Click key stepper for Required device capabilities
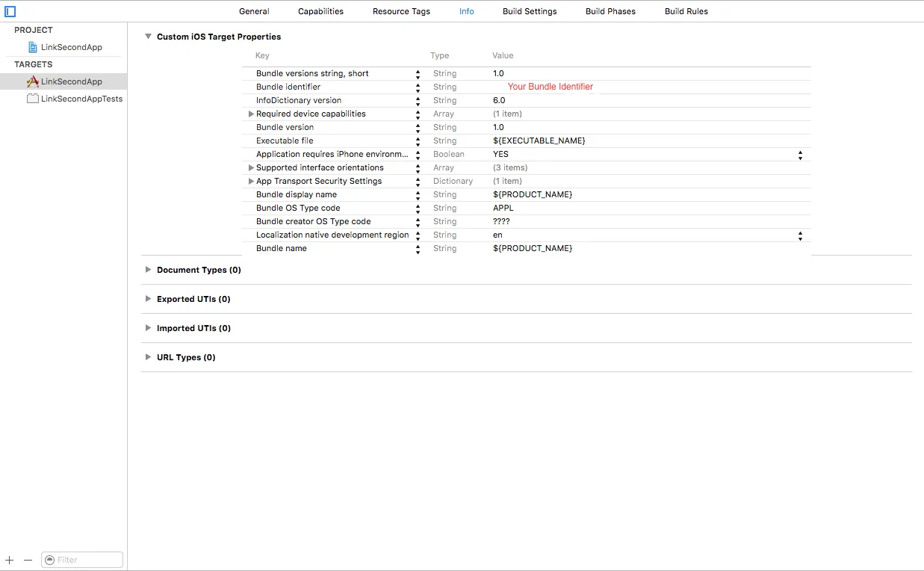This screenshot has width=924, height=571. 418,114
